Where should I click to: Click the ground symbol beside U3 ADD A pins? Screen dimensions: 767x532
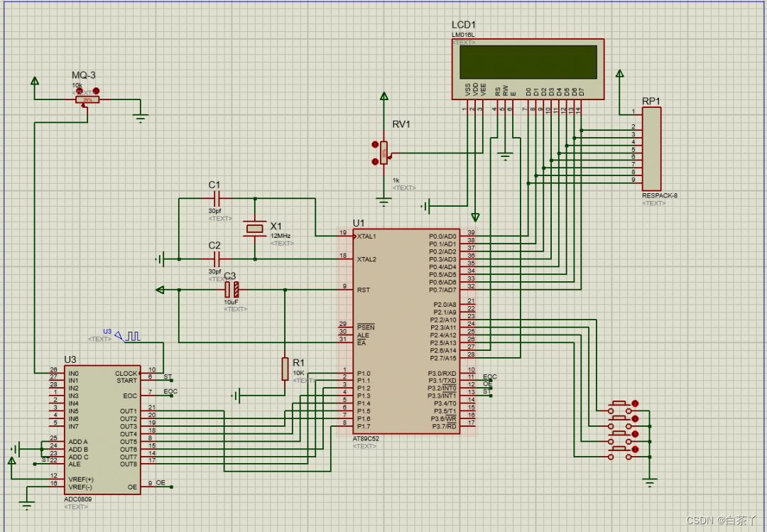tap(16, 449)
